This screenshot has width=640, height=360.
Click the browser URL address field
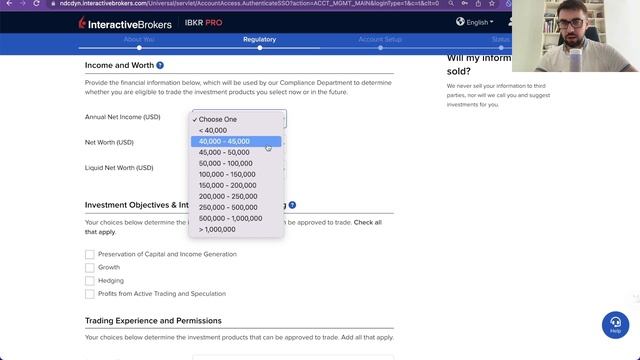point(249,4)
